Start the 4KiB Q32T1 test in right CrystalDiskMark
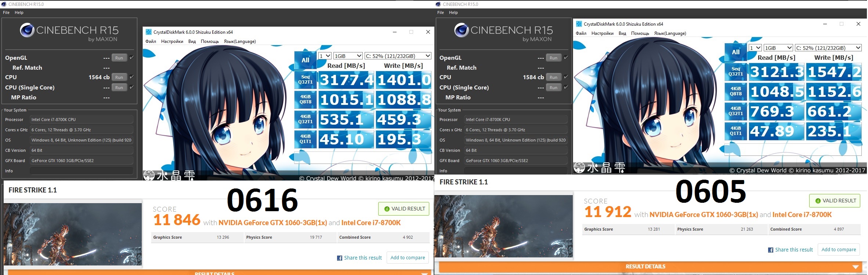 pos(736,111)
